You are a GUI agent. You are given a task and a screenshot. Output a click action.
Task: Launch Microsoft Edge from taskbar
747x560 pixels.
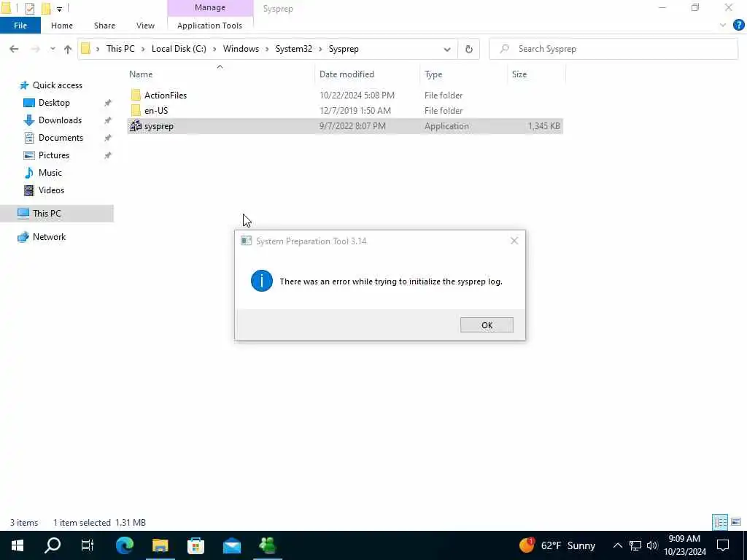(x=125, y=545)
